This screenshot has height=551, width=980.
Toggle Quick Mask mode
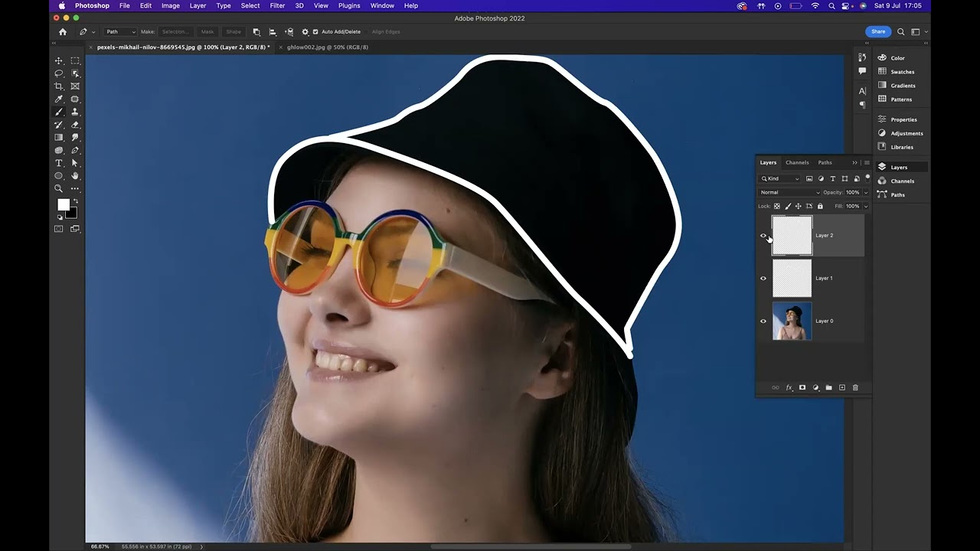[x=59, y=228]
